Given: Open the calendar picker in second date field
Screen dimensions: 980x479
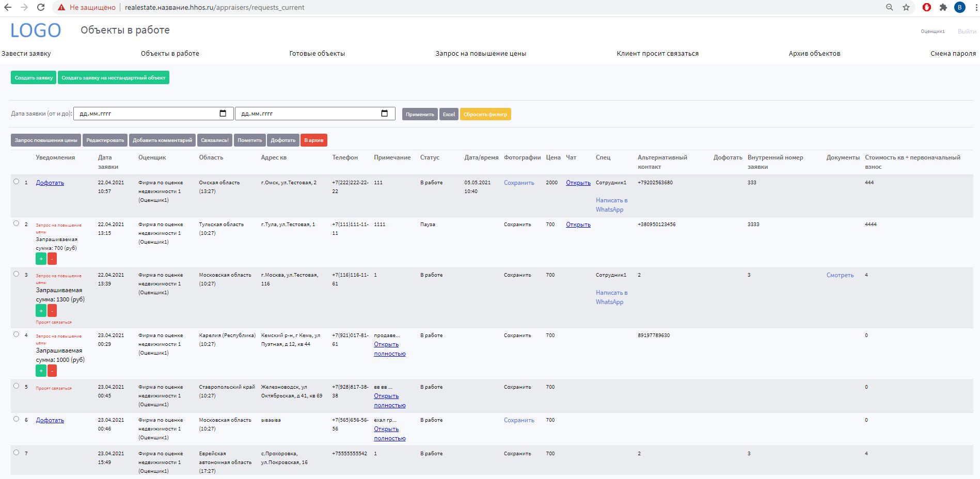Looking at the screenshot, I should click(385, 114).
